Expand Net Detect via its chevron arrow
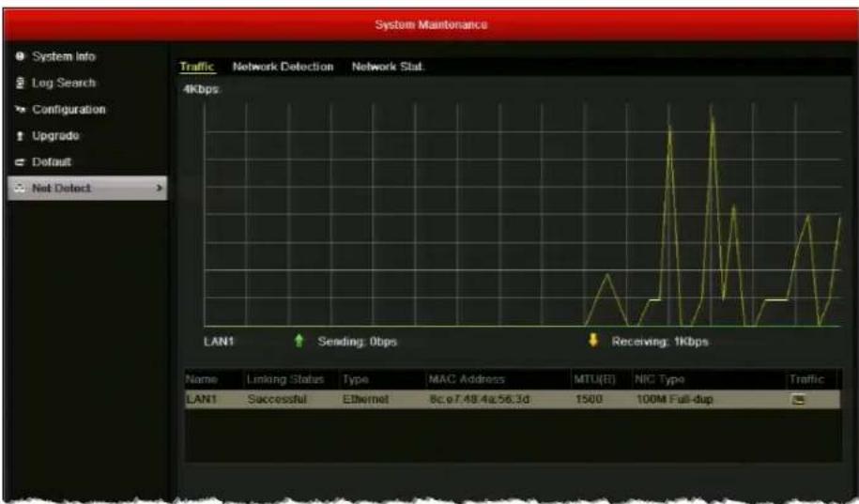 click(159, 188)
